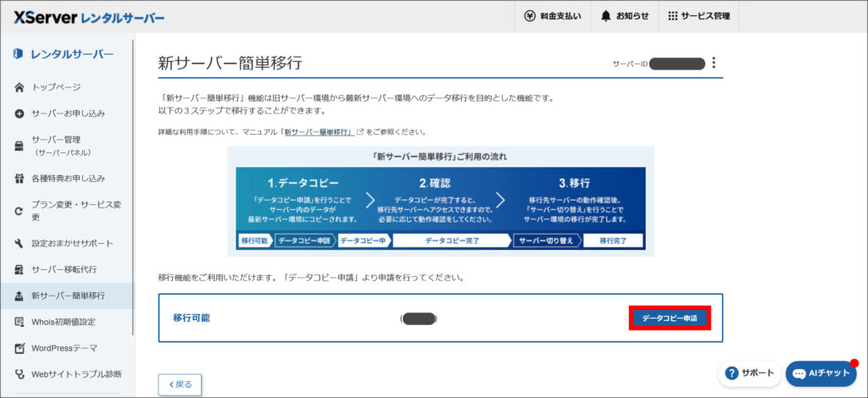868x398 pixels.
Task: Click the 移行可能 status label
Action: tap(192, 318)
